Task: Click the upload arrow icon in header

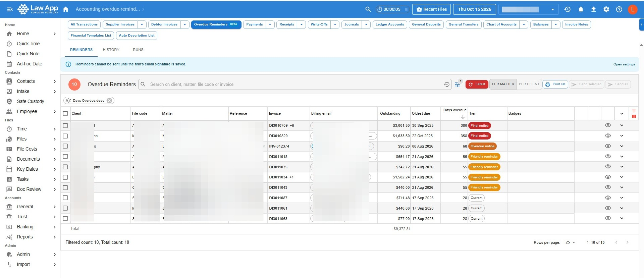Action: pos(593,9)
